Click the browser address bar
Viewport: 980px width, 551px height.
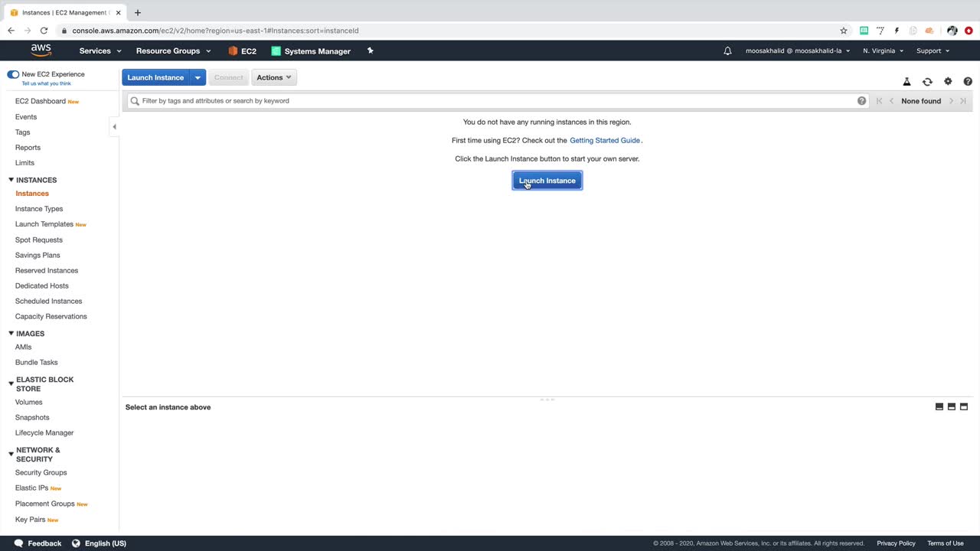click(452, 31)
